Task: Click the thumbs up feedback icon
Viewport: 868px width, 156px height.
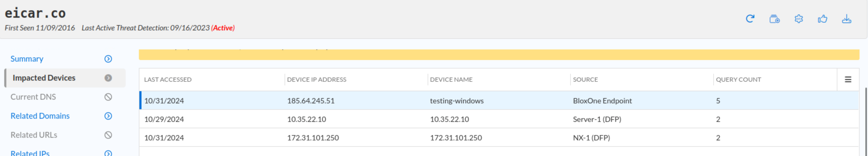Action: coord(822,19)
